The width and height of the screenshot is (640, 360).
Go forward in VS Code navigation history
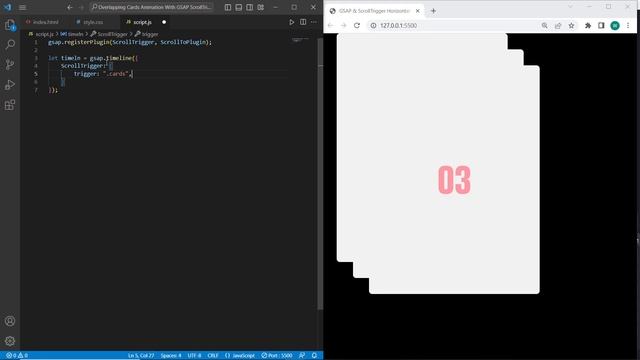[81, 7]
